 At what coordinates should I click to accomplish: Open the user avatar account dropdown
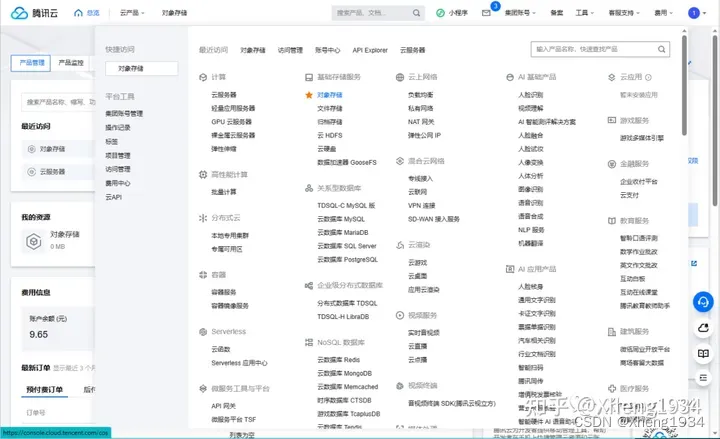click(697, 13)
